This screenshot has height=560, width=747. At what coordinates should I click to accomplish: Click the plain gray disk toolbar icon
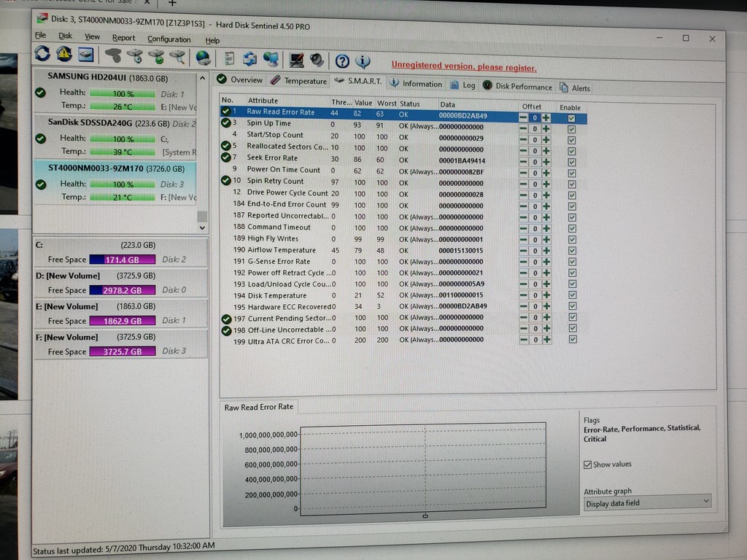pyautogui.click(x=113, y=55)
